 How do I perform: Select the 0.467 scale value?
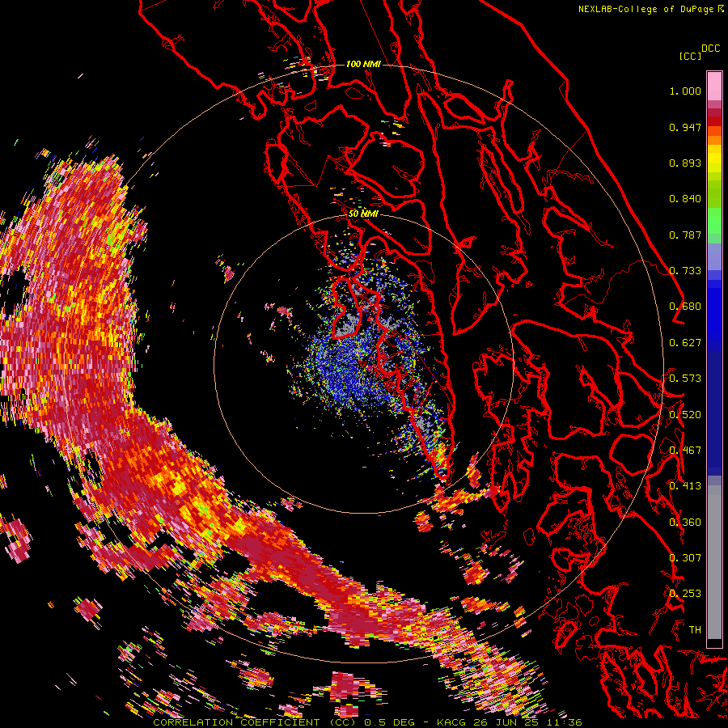[685, 451]
